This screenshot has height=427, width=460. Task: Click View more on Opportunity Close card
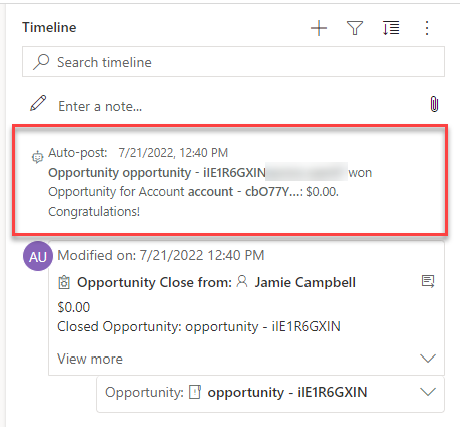(x=90, y=359)
